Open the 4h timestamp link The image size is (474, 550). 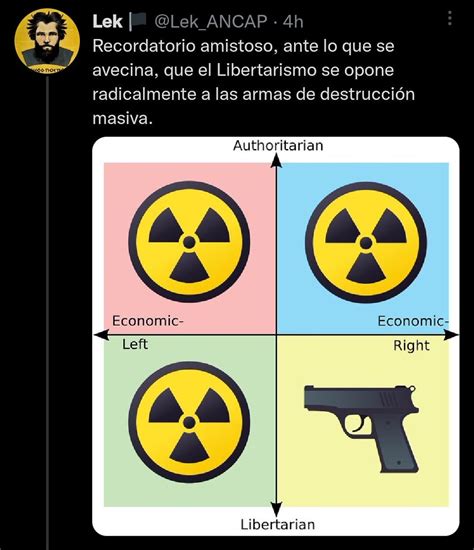tap(293, 22)
